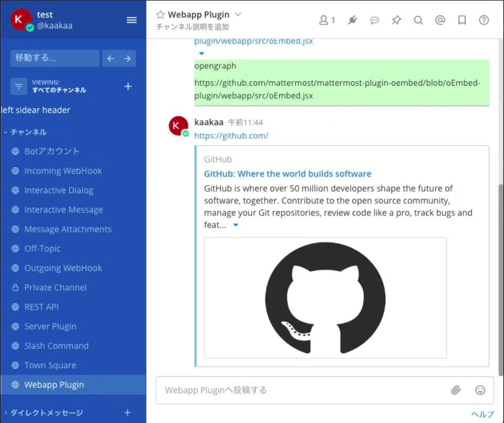This screenshot has height=423, width=504.
Task: Open the channel filter icon
Action: [x=19, y=86]
